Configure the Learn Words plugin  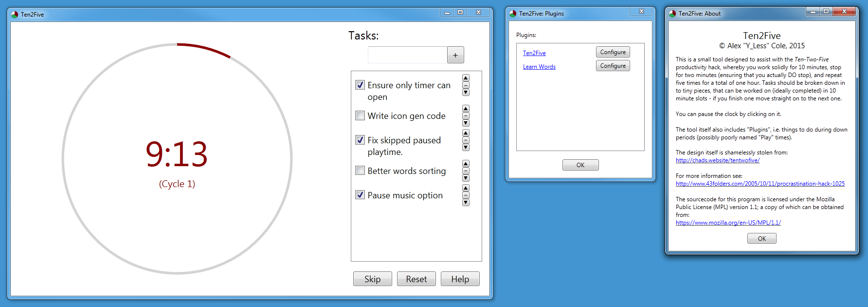point(613,66)
